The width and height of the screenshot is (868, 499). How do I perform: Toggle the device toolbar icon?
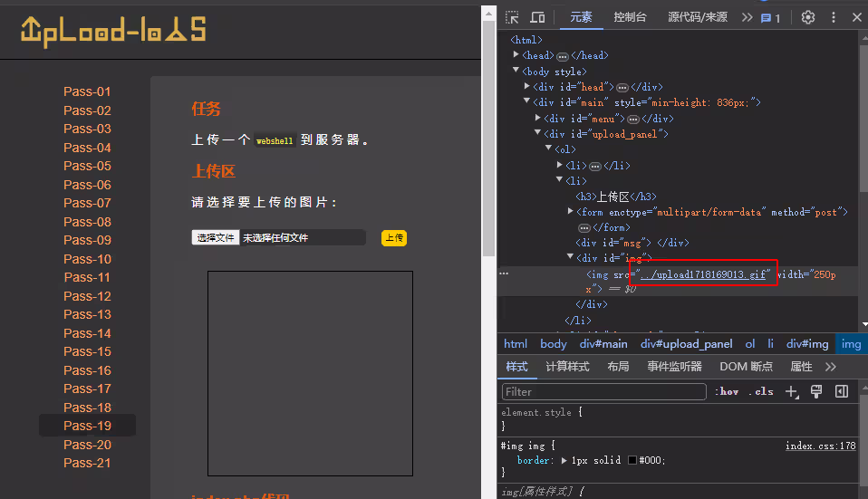537,17
